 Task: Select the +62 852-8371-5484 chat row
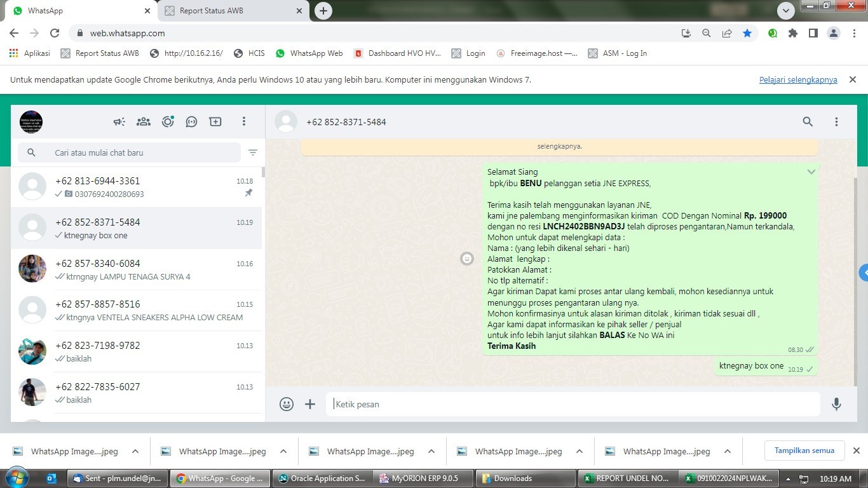click(x=137, y=228)
